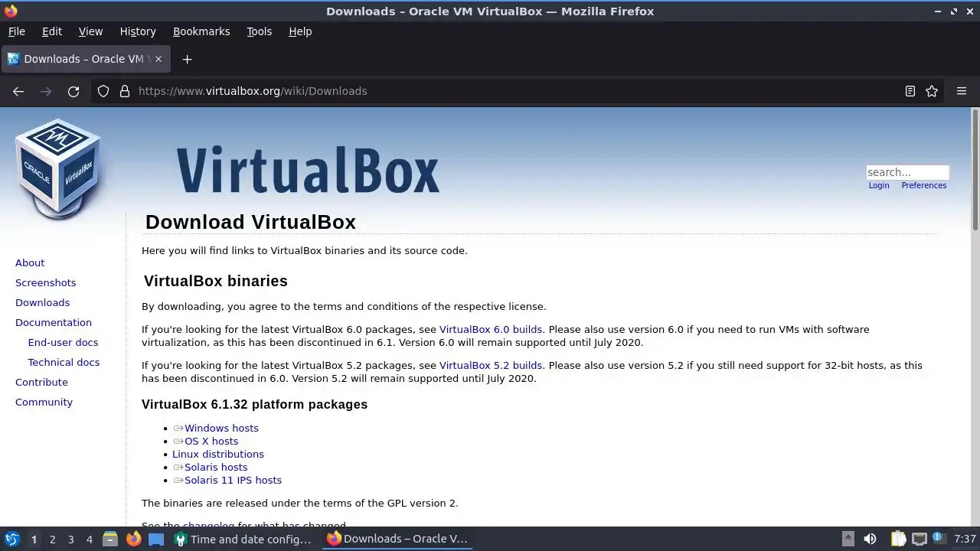Download the Solaris 11 IPS hosts package

[x=233, y=480]
